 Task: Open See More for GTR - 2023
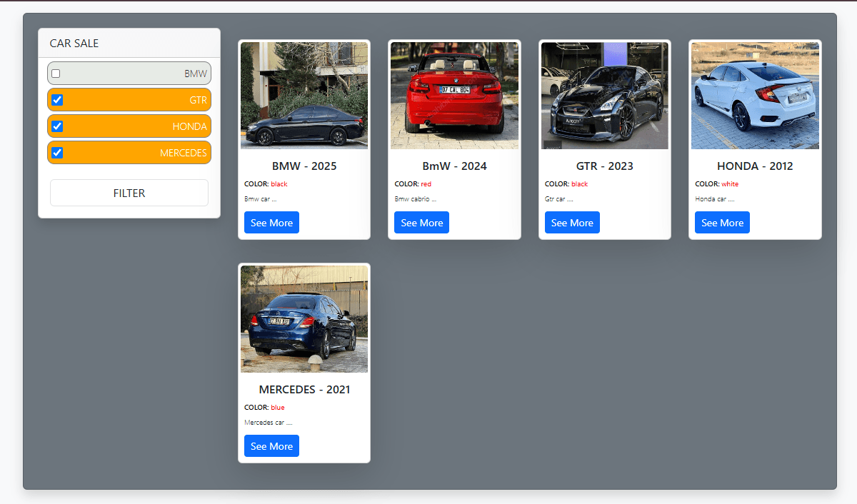pos(572,223)
